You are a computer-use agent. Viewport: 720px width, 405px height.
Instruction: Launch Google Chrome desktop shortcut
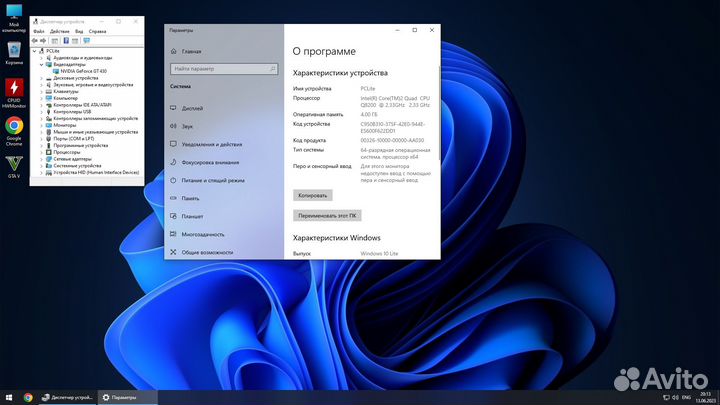[x=14, y=131]
